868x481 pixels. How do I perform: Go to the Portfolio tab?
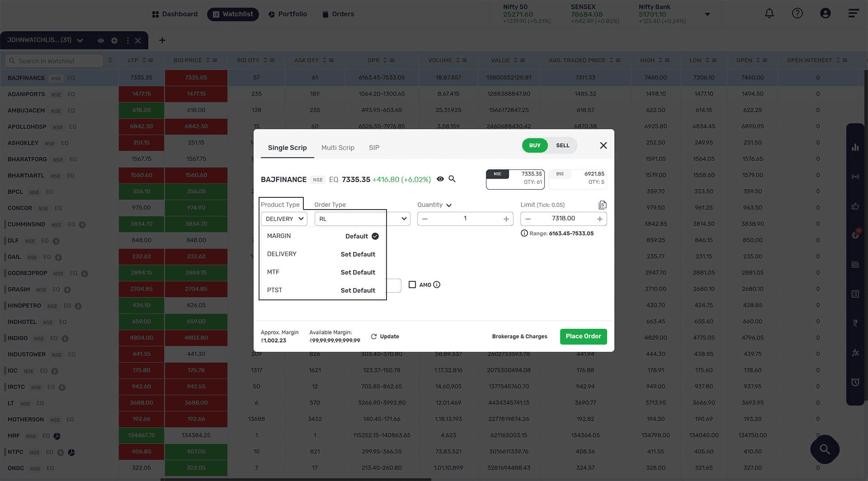[x=288, y=14]
